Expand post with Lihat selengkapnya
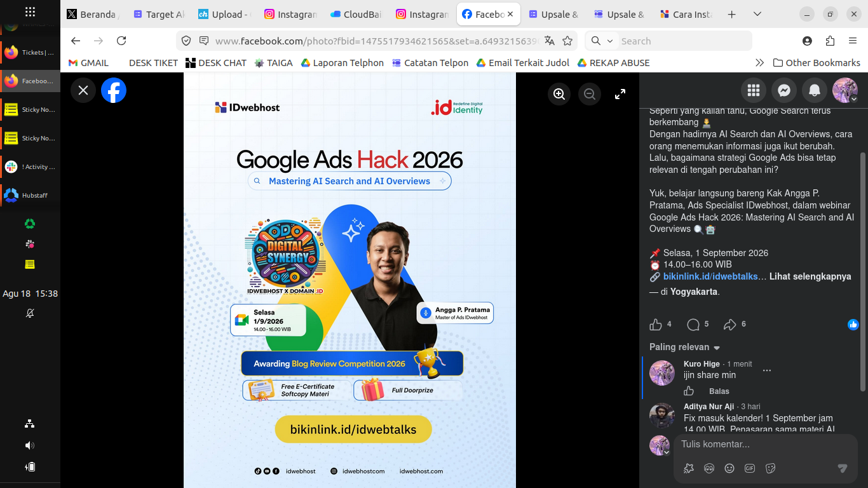 [810, 276]
